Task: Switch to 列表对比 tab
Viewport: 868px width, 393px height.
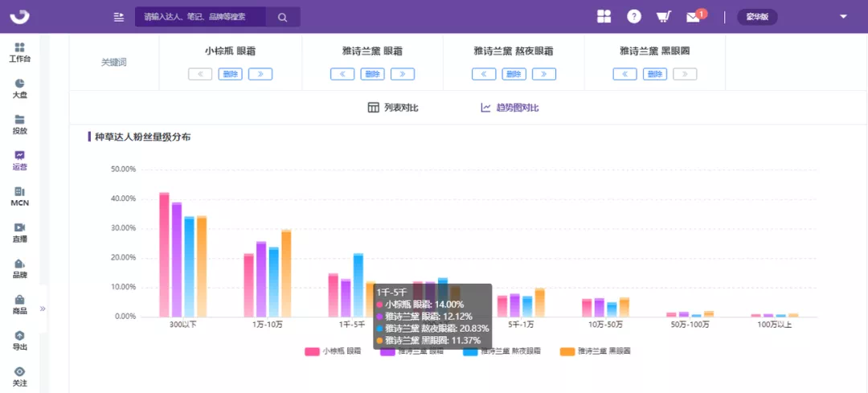Action: (x=393, y=108)
